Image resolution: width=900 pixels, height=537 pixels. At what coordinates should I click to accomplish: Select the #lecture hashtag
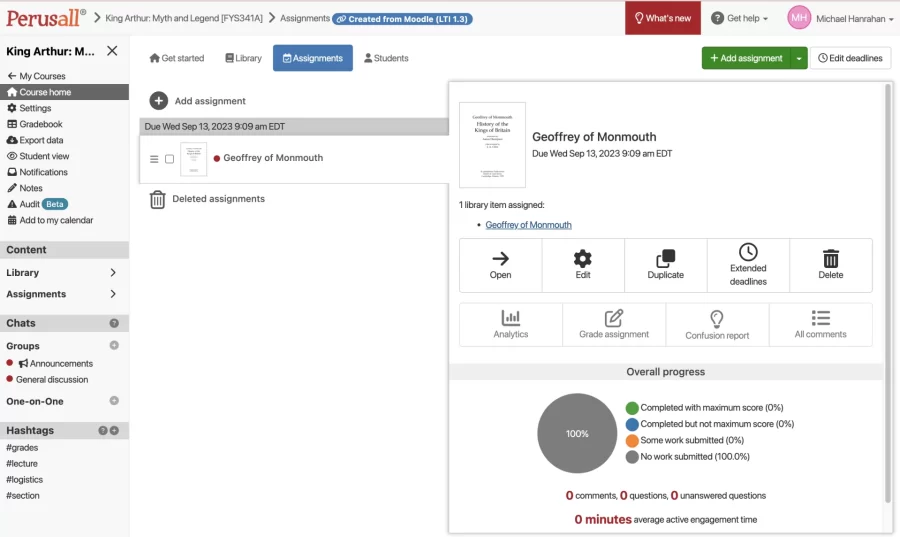coord(22,464)
